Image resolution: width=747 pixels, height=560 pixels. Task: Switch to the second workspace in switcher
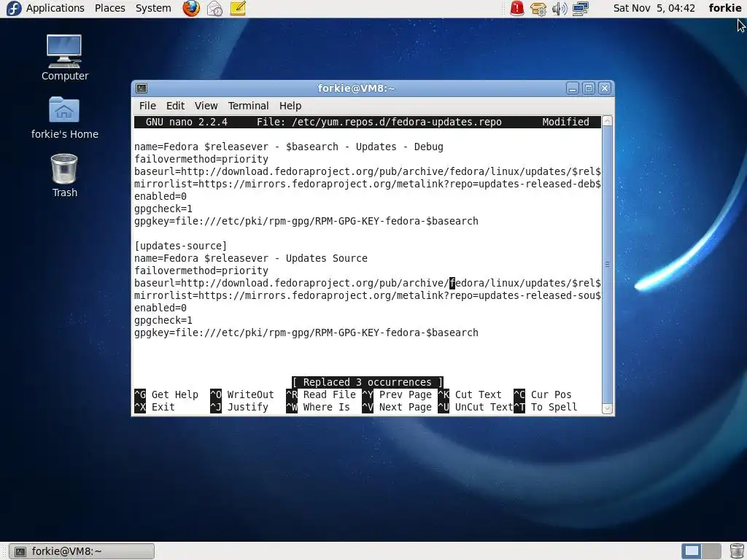click(711, 551)
